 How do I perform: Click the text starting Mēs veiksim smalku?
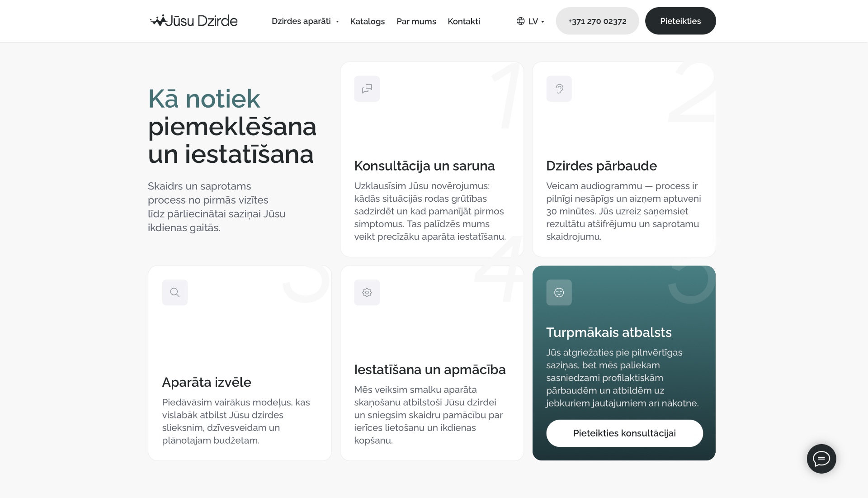(428, 415)
